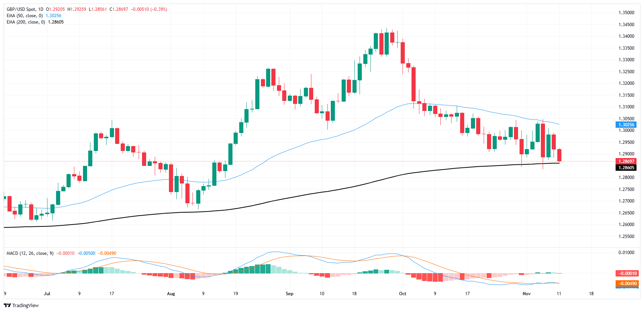
Task: Open the MACD (12, 26, close, 9) legend
Action: [x=30, y=253]
